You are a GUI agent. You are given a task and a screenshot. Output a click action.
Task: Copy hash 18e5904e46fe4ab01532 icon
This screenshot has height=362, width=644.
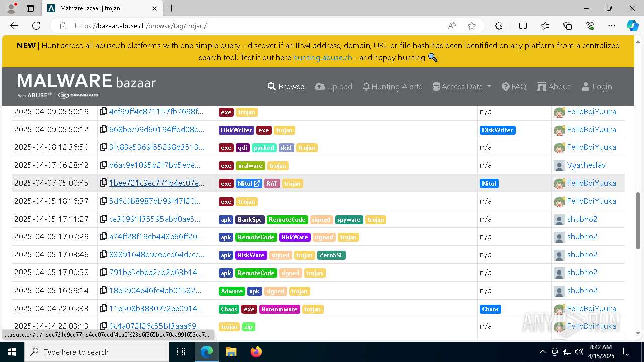tap(103, 290)
